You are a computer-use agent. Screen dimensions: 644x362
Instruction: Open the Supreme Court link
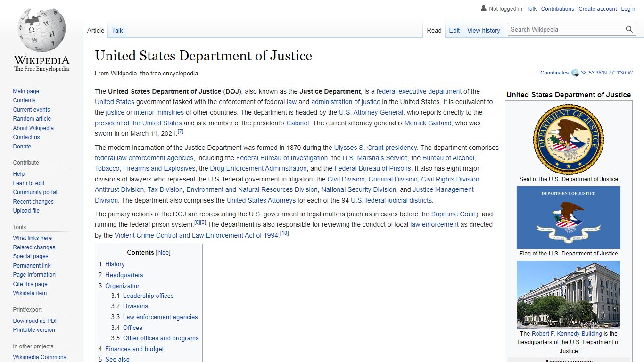pos(454,214)
